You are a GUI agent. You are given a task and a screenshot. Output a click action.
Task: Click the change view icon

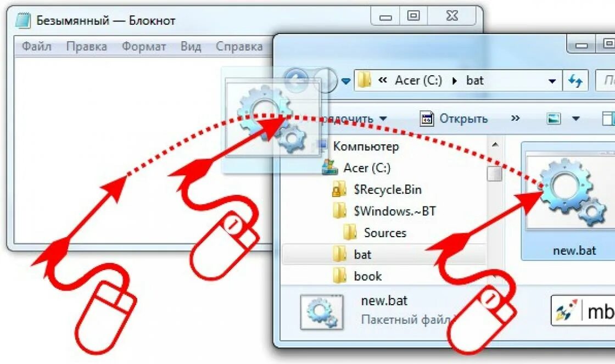553,119
